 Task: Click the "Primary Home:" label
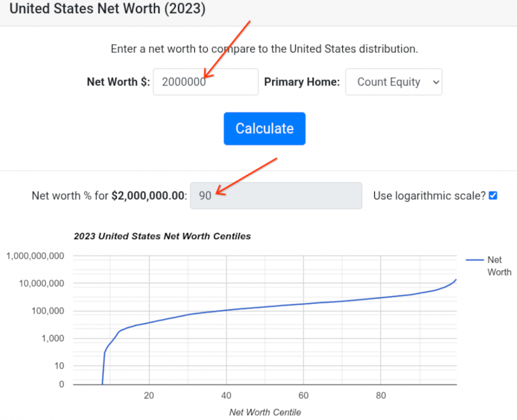pos(302,82)
